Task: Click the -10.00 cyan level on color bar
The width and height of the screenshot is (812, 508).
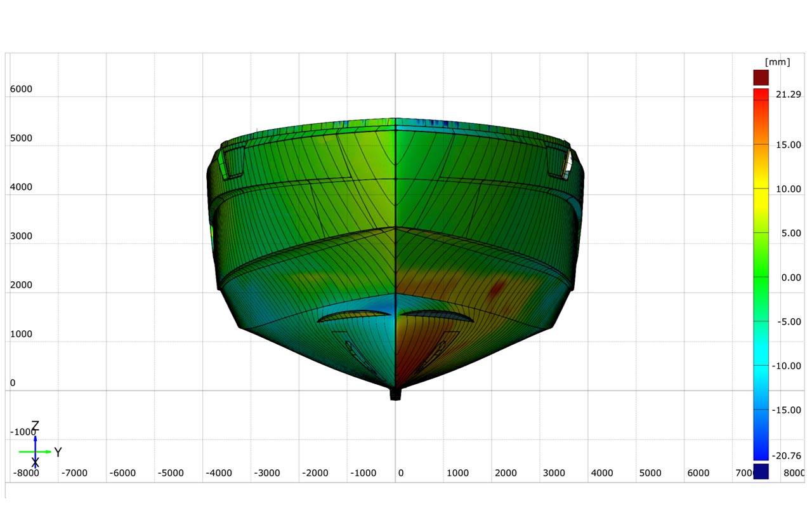Action: coord(787,366)
